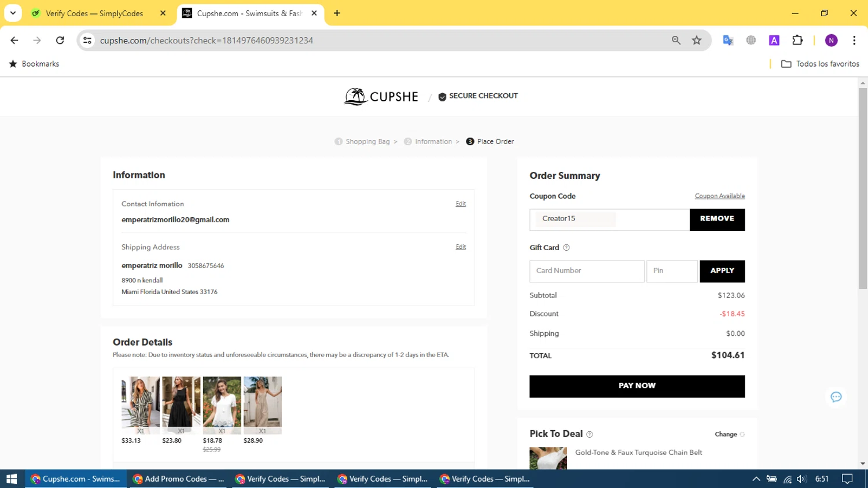Click the browser forward arrow
Image resolution: width=868 pixels, height=488 pixels.
(x=37, y=41)
